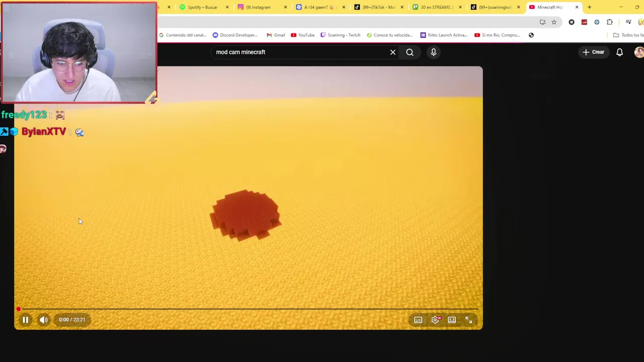Open 'Contenido del canal' bookmark

click(x=183, y=35)
